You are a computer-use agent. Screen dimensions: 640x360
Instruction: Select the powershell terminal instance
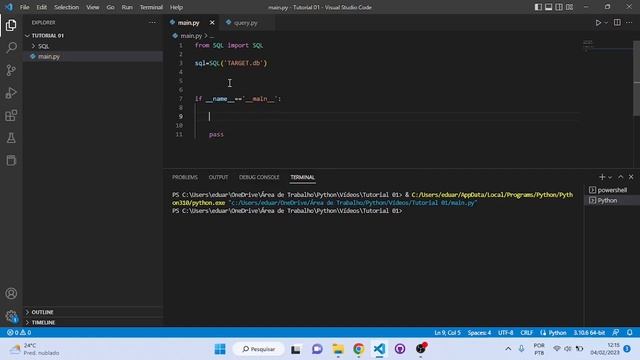611,190
